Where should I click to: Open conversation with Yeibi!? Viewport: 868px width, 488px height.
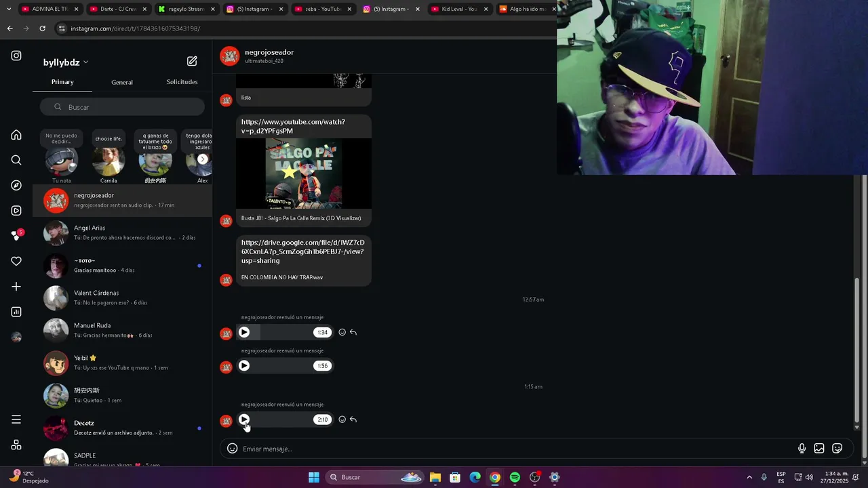(122, 363)
